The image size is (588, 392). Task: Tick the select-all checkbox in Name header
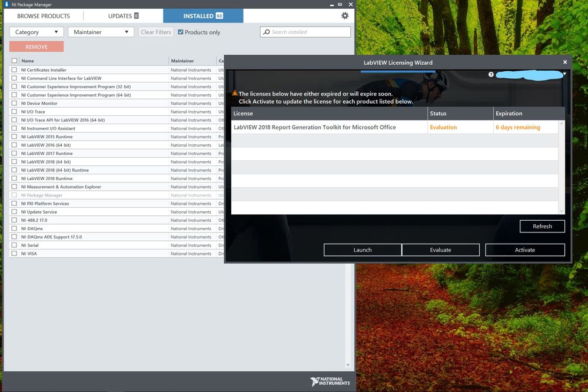pyautogui.click(x=14, y=61)
